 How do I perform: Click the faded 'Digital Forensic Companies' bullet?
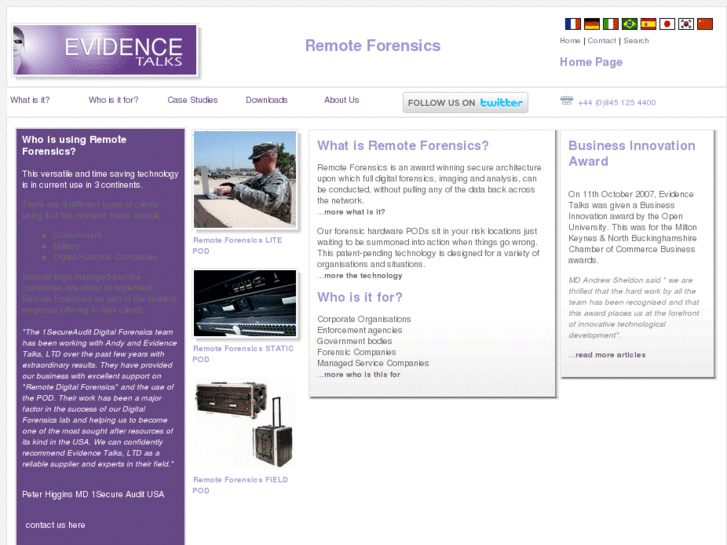(105, 257)
